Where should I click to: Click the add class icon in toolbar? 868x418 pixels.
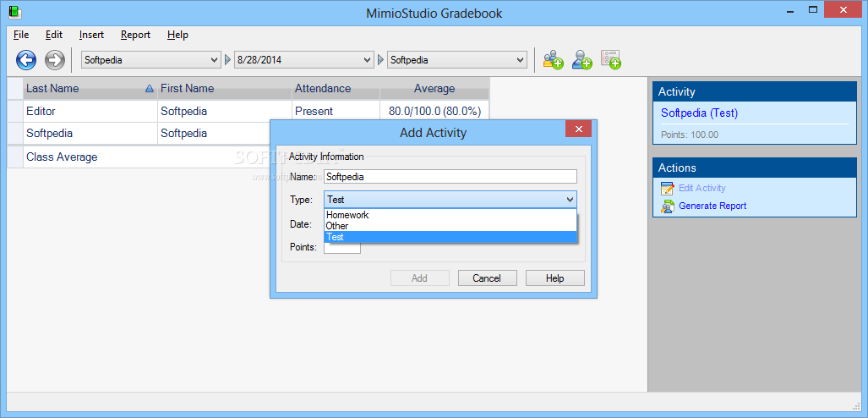click(x=553, y=60)
